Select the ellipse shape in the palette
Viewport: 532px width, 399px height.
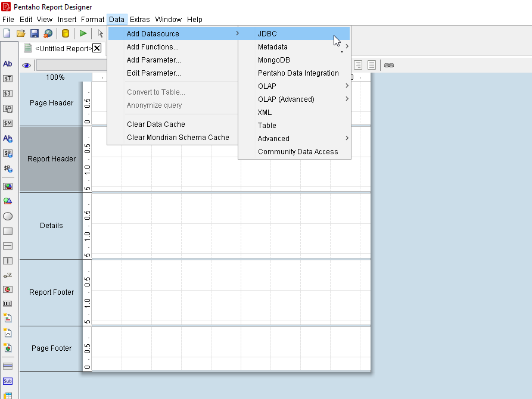(8, 216)
